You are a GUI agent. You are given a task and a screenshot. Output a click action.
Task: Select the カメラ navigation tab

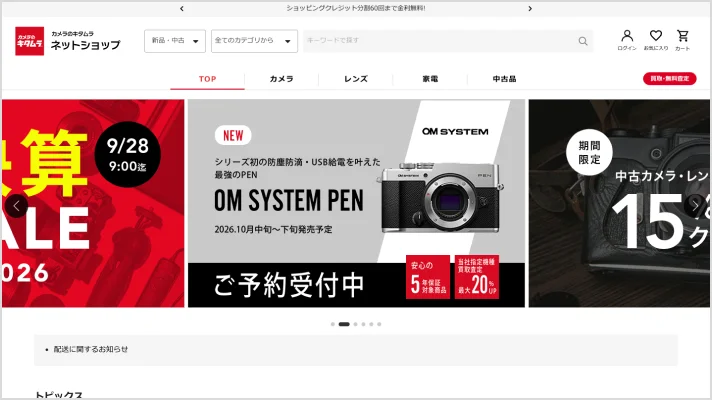coord(282,79)
